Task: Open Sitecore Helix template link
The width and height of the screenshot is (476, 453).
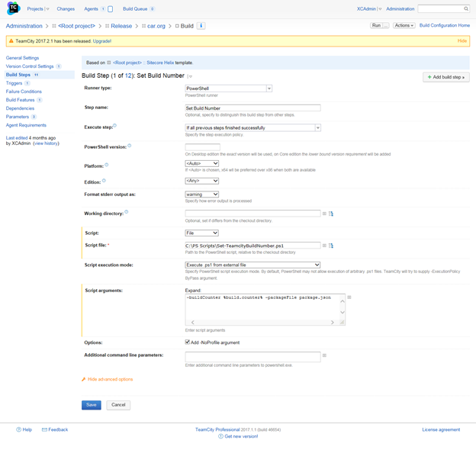Action: [160, 63]
